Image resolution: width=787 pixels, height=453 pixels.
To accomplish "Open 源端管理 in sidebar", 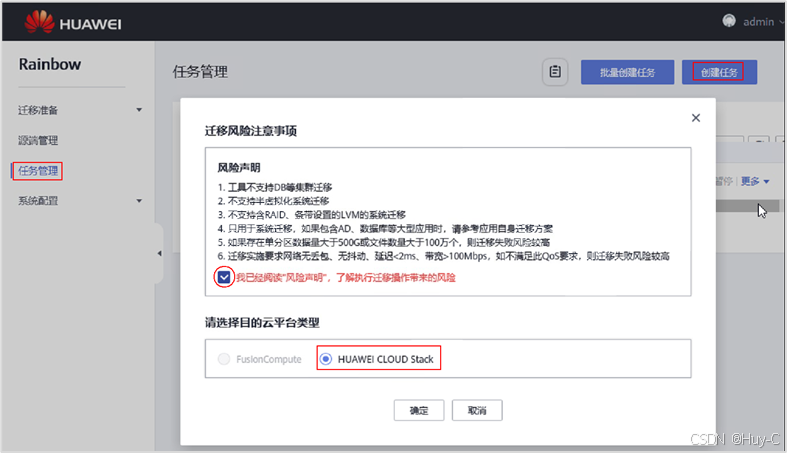I will tap(38, 140).
